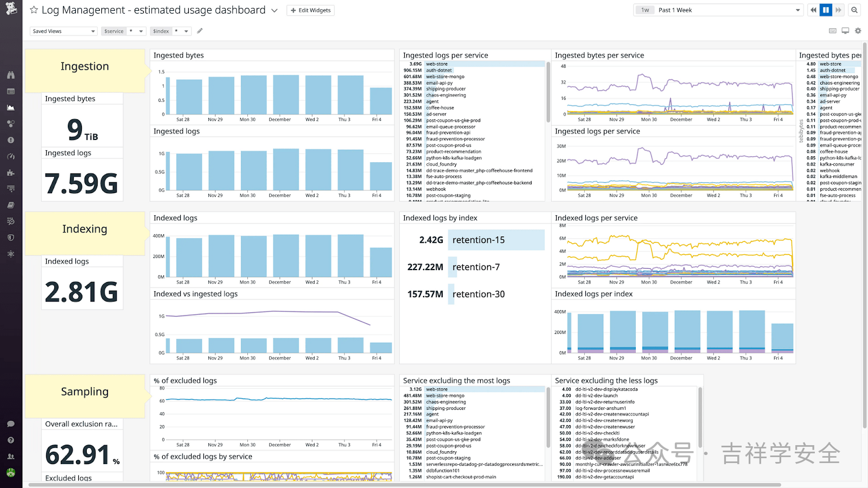
Task: Open the user avatar at sidebar bottom
Action: tap(11, 473)
